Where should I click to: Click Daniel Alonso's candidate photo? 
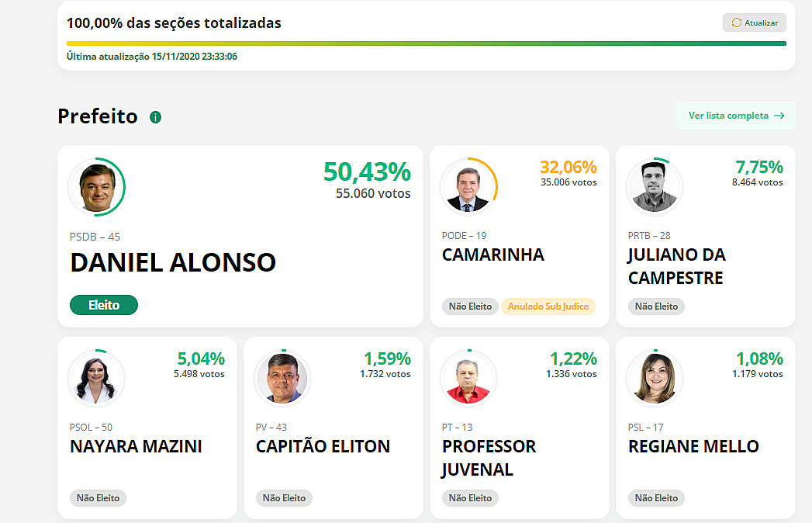point(96,187)
